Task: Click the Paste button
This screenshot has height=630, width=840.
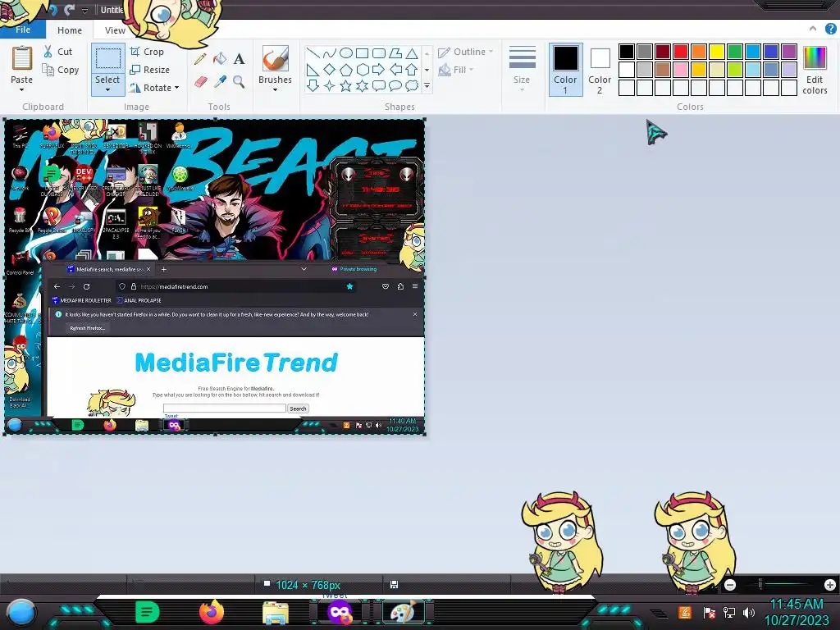Action: pos(22,66)
